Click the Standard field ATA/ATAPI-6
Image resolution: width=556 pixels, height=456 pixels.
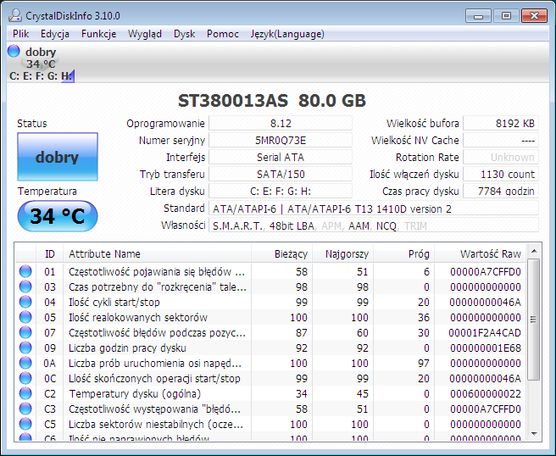(x=374, y=209)
